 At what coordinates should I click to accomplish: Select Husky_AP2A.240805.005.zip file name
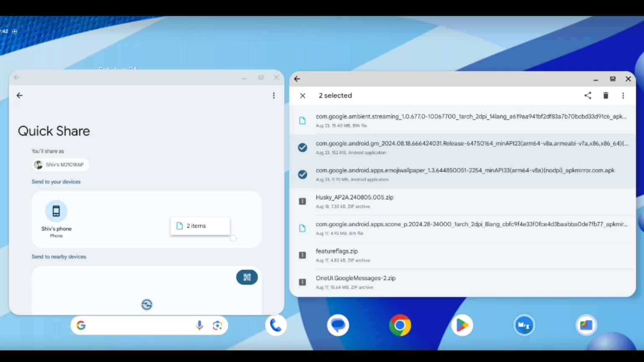(x=355, y=197)
